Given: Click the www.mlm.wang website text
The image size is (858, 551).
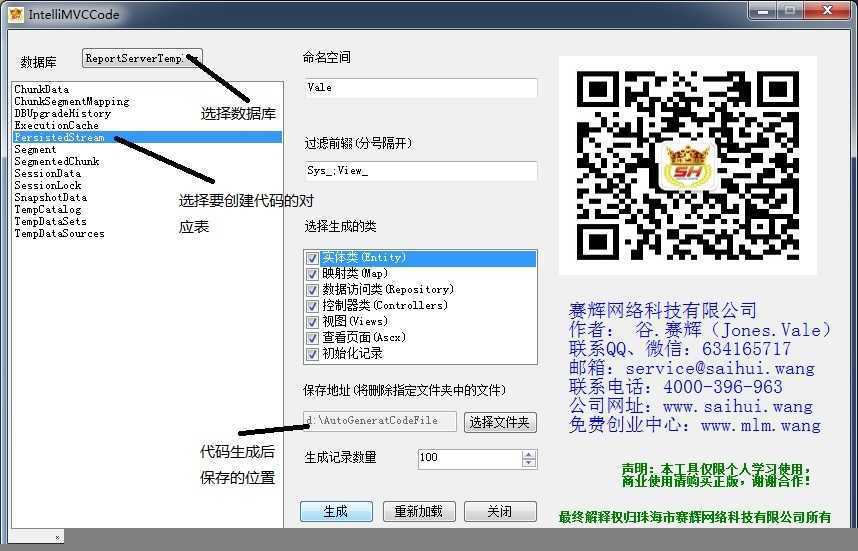Looking at the screenshot, I should point(761,425).
